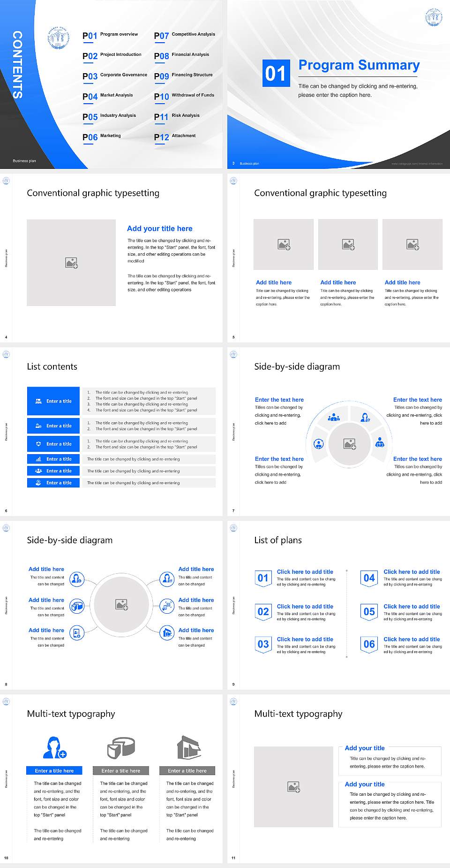Open P03 Corporate Governance in the contents
The height and width of the screenshot is (868, 450).
[115, 76]
